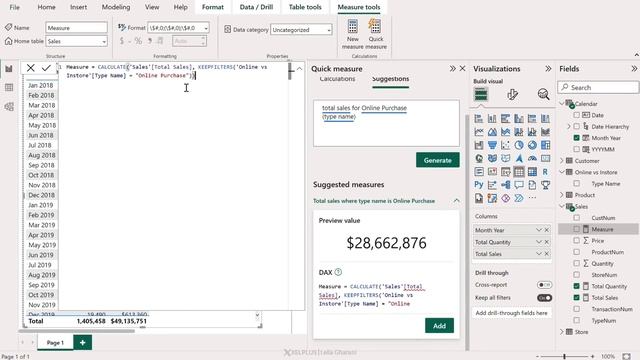The height and width of the screenshot is (360, 640).
Task: Expand the Store table in Fields
Action: pyautogui.click(x=562, y=331)
